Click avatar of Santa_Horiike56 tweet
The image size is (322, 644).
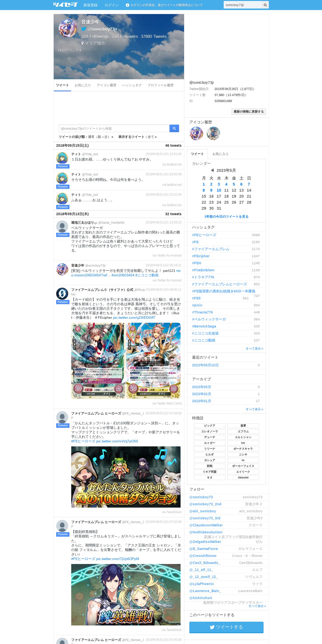tap(62, 226)
